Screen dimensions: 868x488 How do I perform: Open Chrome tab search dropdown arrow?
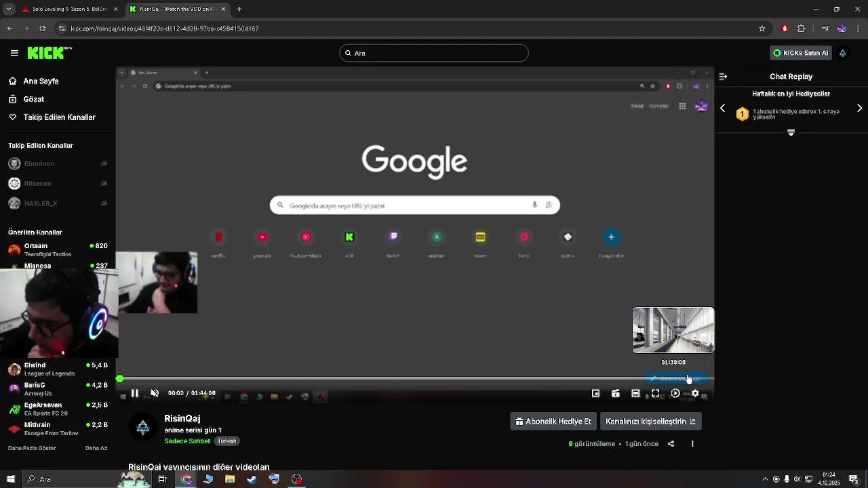point(9,9)
